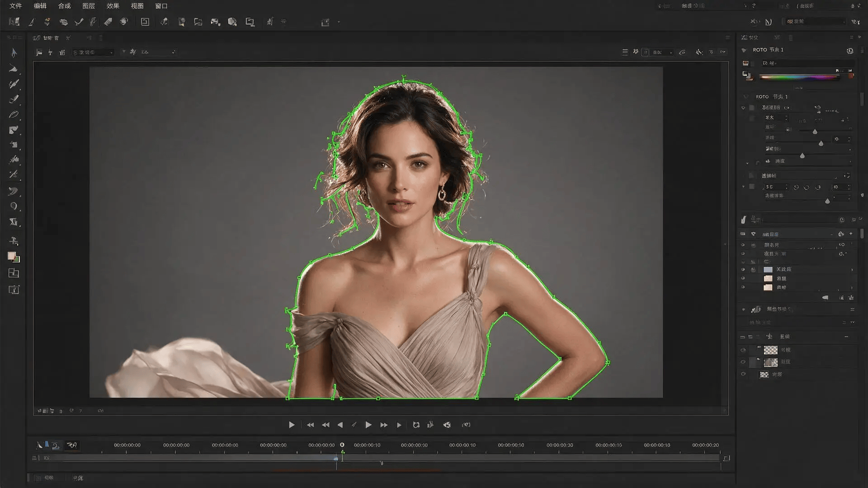Viewport: 868px width, 488px height.
Task: Toggle visibility eye of first checkered thumbnail layer
Action: [x=743, y=350]
